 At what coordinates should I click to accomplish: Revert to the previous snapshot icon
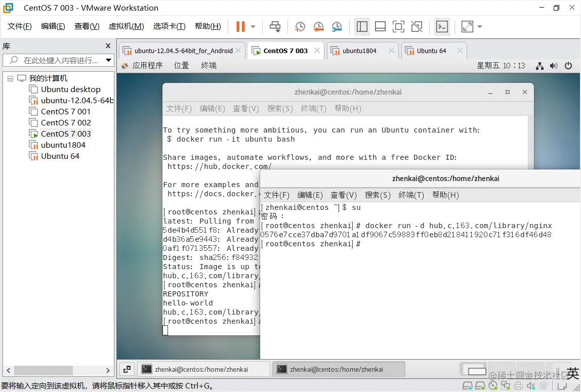(318, 26)
